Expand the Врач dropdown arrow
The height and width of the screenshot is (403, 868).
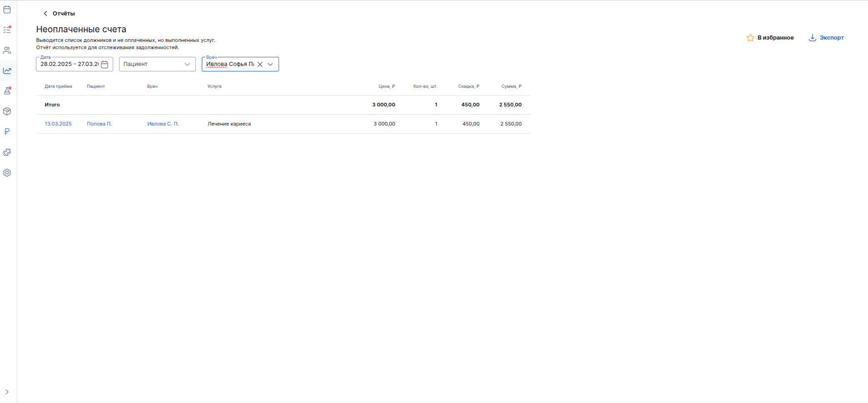coord(270,64)
